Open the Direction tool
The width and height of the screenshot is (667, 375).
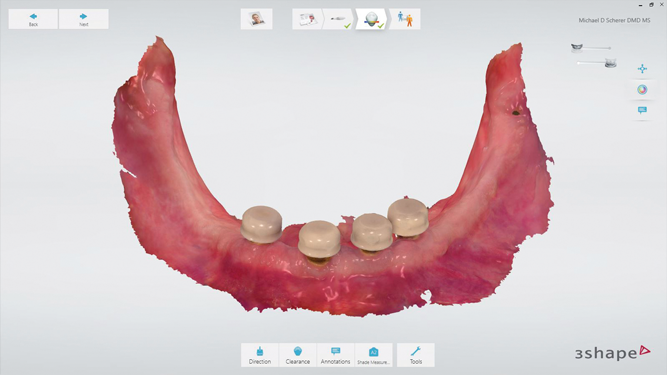click(x=259, y=355)
